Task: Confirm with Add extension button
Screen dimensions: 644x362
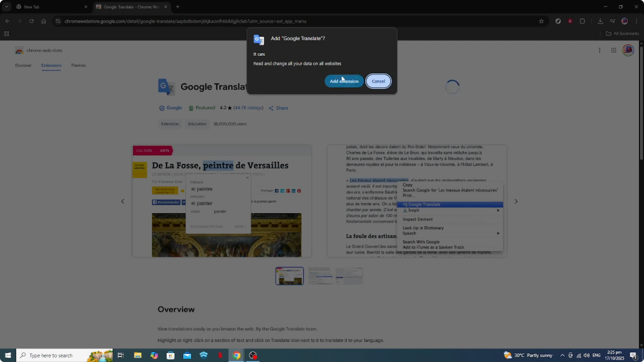Action: (x=344, y=81)
